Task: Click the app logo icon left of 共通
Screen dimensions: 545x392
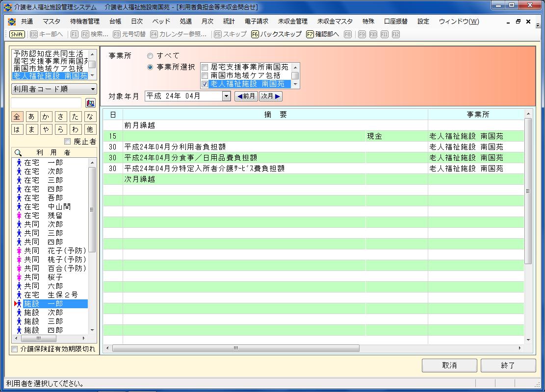Action: (12, 22)
